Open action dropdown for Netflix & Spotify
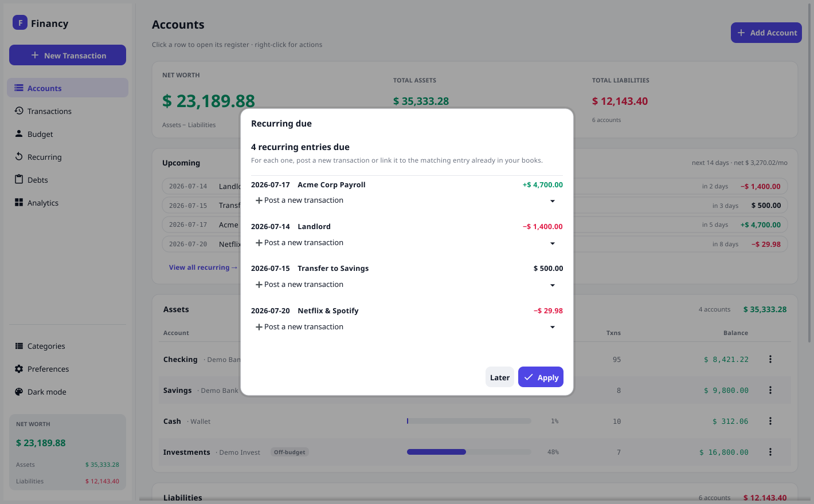Viewport: 814px width, 504px height. [x=553, y=327]
